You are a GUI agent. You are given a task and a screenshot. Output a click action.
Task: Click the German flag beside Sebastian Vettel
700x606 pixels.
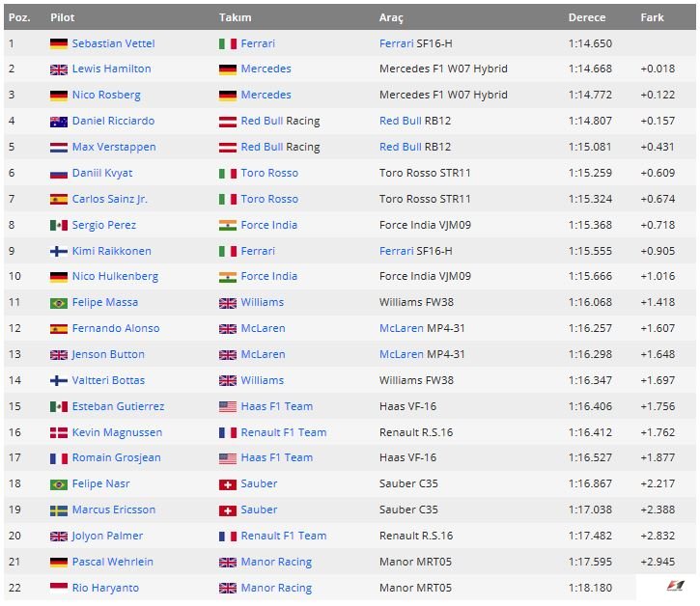[x=59, y=43]
